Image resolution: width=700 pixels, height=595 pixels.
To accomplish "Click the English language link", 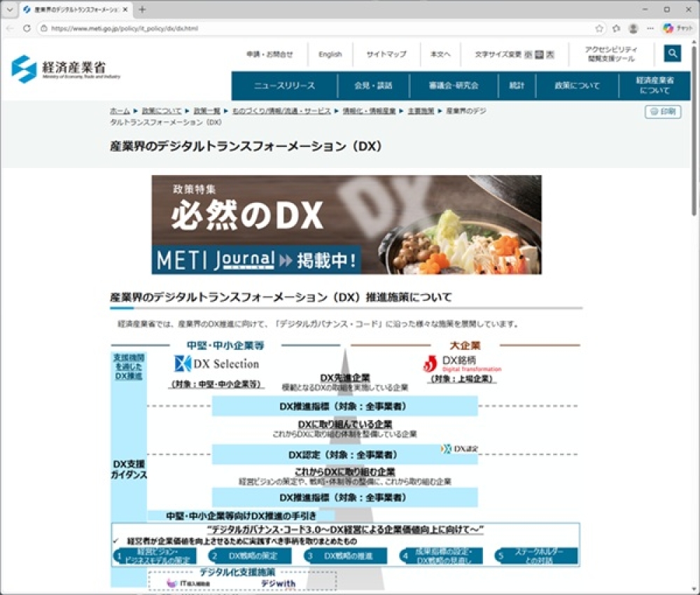I will click(x=330, y=54).
